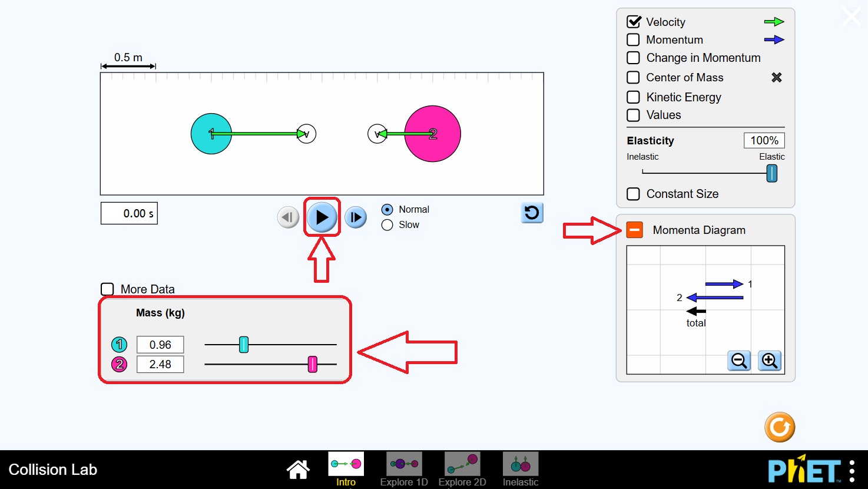
Task: Zoom out the momenta diagram
Action: click(x=739, y=360)
